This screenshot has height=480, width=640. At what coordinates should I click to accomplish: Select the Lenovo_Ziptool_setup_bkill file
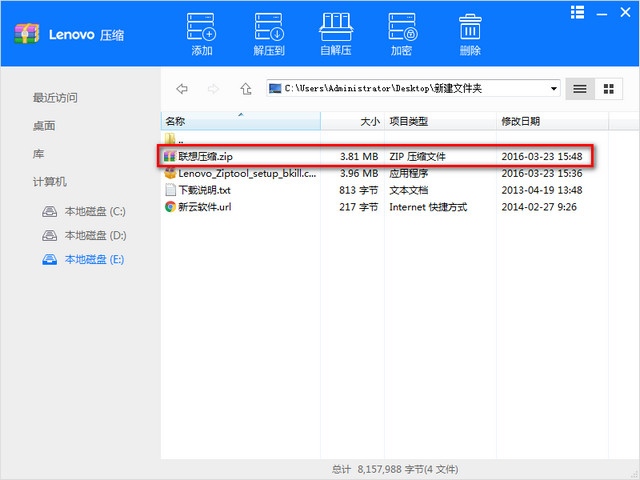(x=247, y=173)
